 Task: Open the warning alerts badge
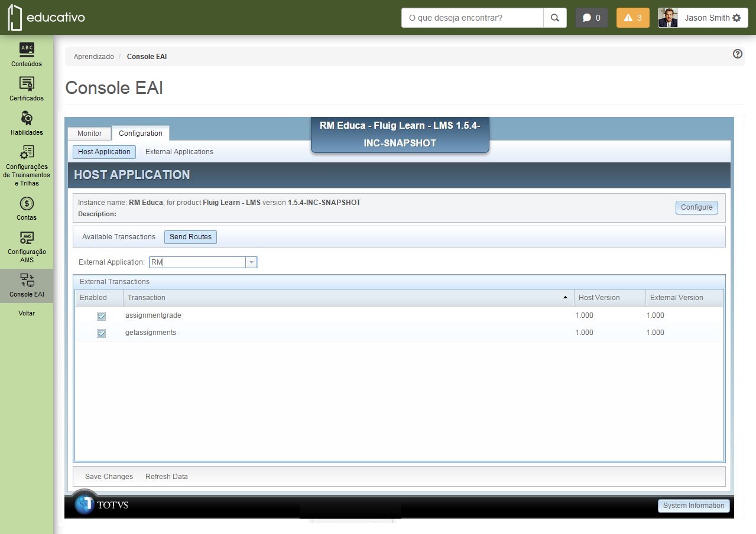click(632, 18)
